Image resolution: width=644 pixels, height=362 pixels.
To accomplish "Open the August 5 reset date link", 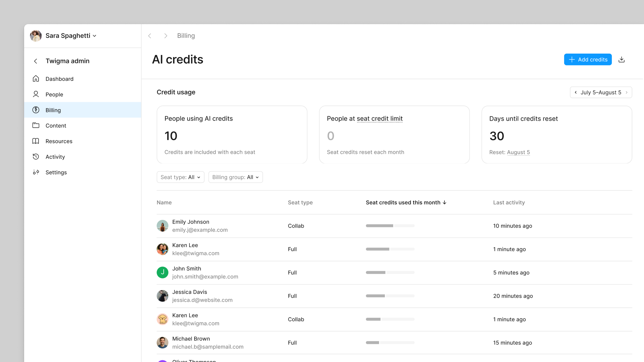I will tap(518, 152).
